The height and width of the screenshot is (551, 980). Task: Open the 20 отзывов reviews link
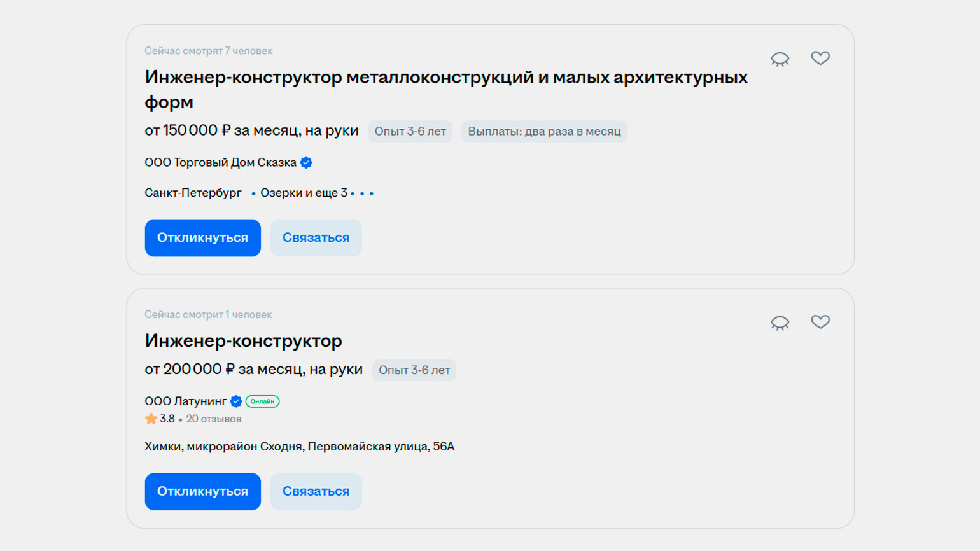214,419
